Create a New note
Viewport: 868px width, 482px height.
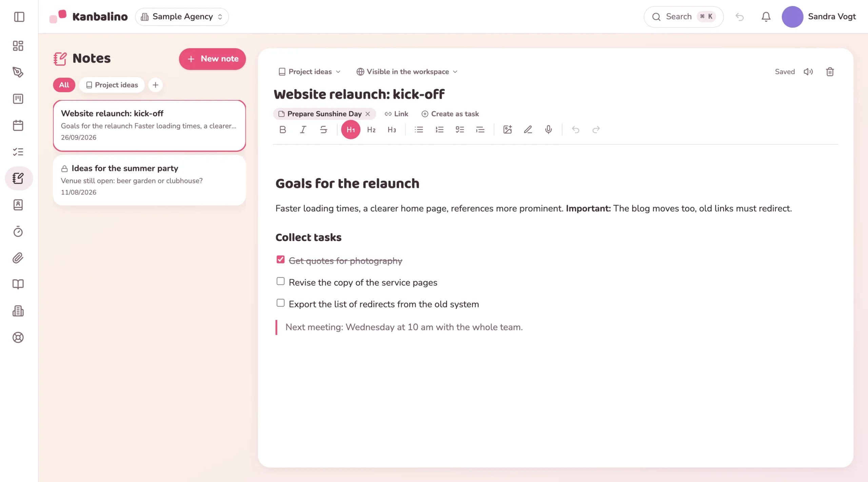point(212,59)
